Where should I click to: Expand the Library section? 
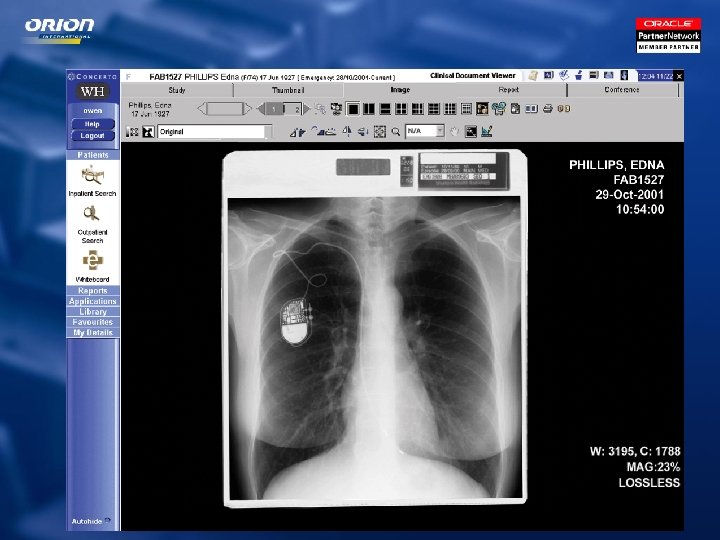pos(93,312)
